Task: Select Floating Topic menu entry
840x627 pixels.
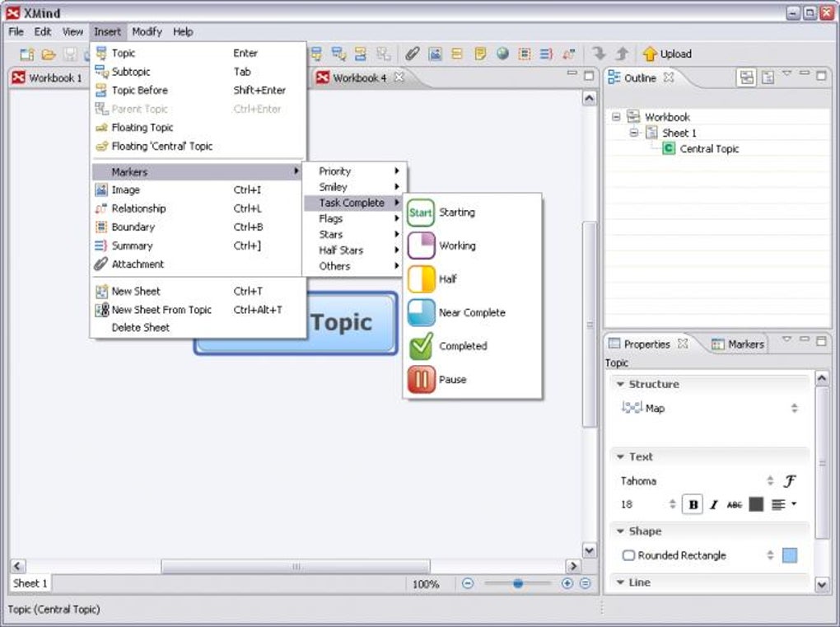Action: pyautogui.click(x=198, y=128)
